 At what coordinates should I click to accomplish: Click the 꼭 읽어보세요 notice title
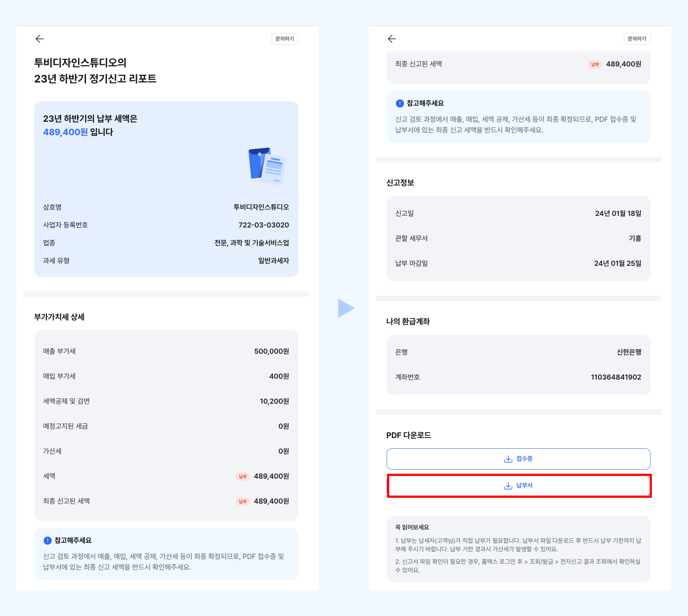[x=412, y=527]
